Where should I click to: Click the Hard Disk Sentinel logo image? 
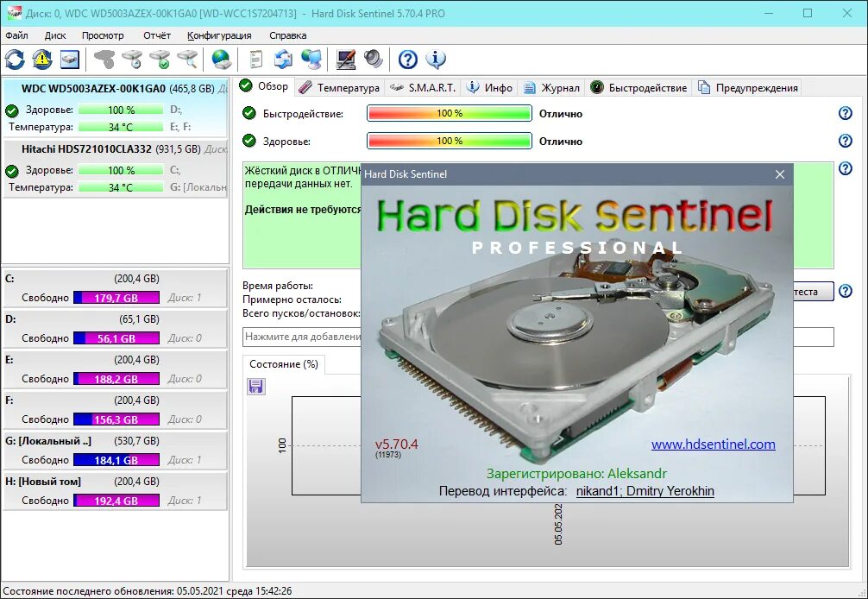tap(575, 216)
